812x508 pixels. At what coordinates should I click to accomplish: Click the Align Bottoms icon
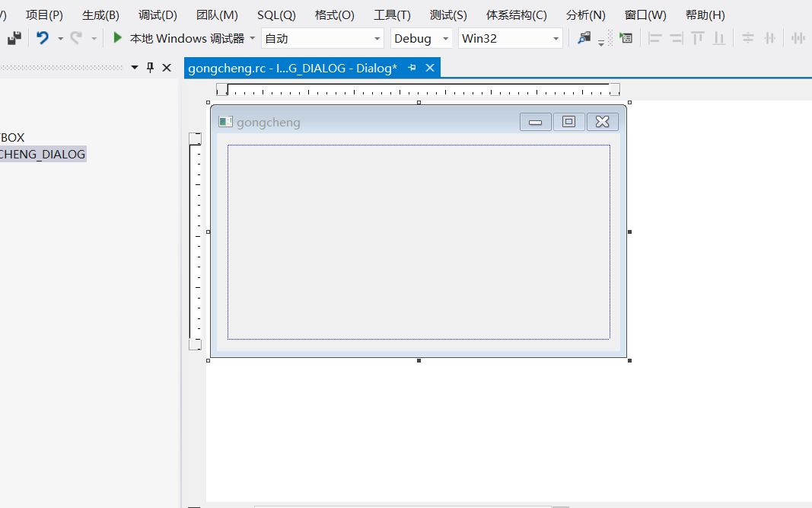(719, 38)
